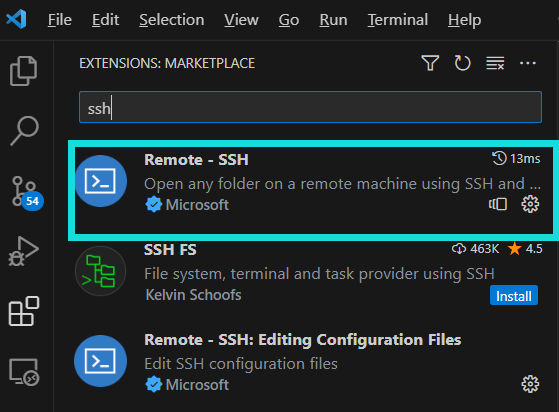The height and width of the screenshot is (412, 559).
Task: Open the Views and More Actions ellipsis
Action: click(528, 63)
